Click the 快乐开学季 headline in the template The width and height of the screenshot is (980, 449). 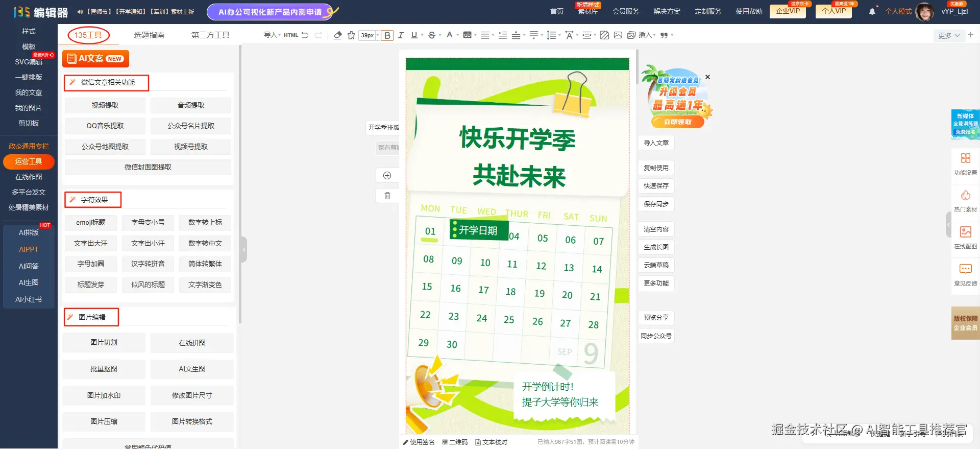518,139
